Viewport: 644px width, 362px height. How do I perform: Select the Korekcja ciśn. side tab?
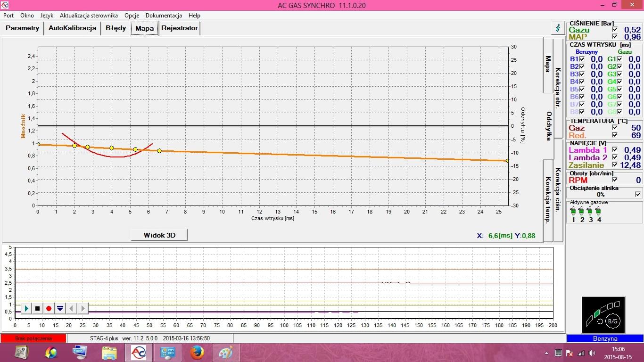(x=558, y=189)
